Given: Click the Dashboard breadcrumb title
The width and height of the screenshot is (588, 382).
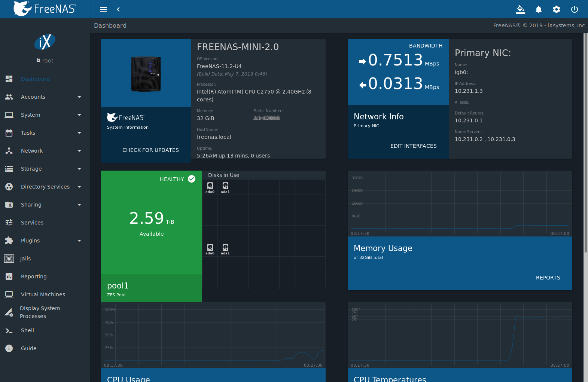Looking at the screenshot, I should (x=110, y=25).
